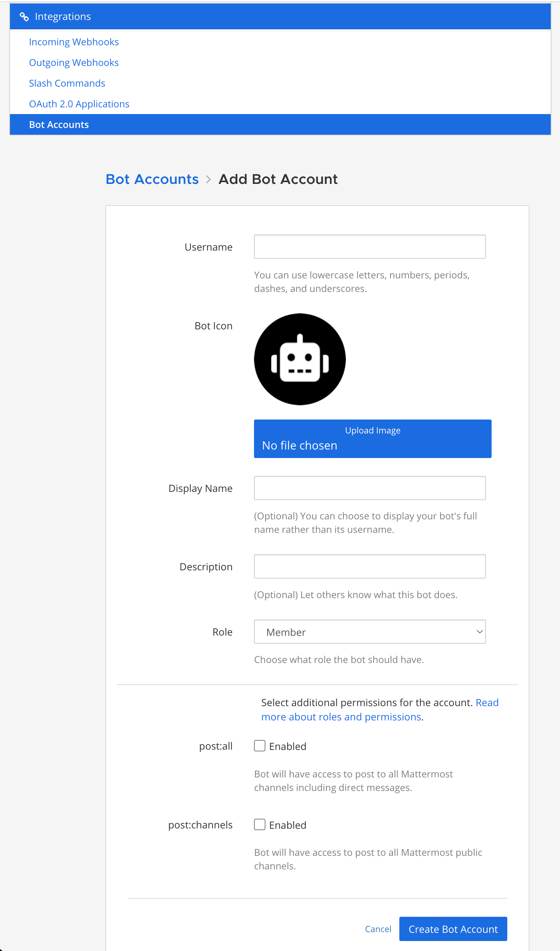This screenshot has height=951, width=560.
Task: Go back via Bot Accounts breadcrumb
Action: pos(152,179)
